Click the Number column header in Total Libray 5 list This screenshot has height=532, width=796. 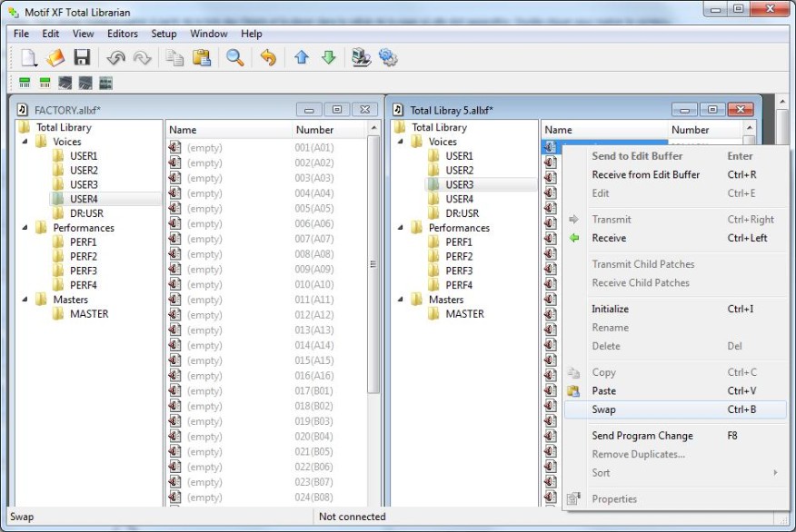click(706, 130)
